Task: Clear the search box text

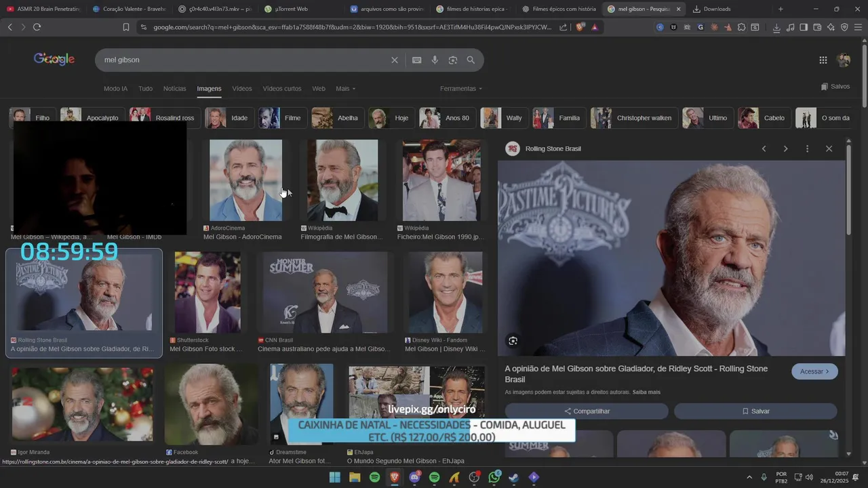Action: [x=395, y=60]
